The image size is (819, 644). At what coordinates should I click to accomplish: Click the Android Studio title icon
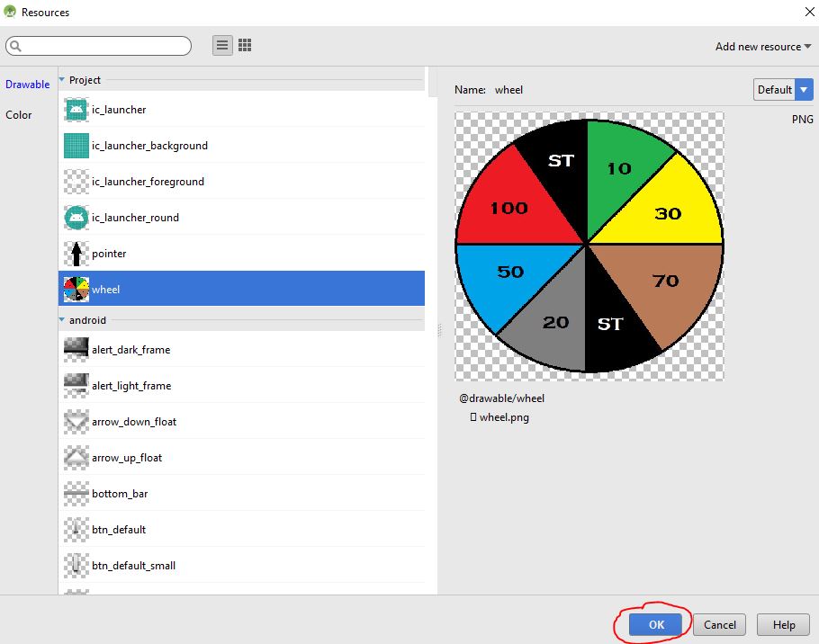pos(10,12)
